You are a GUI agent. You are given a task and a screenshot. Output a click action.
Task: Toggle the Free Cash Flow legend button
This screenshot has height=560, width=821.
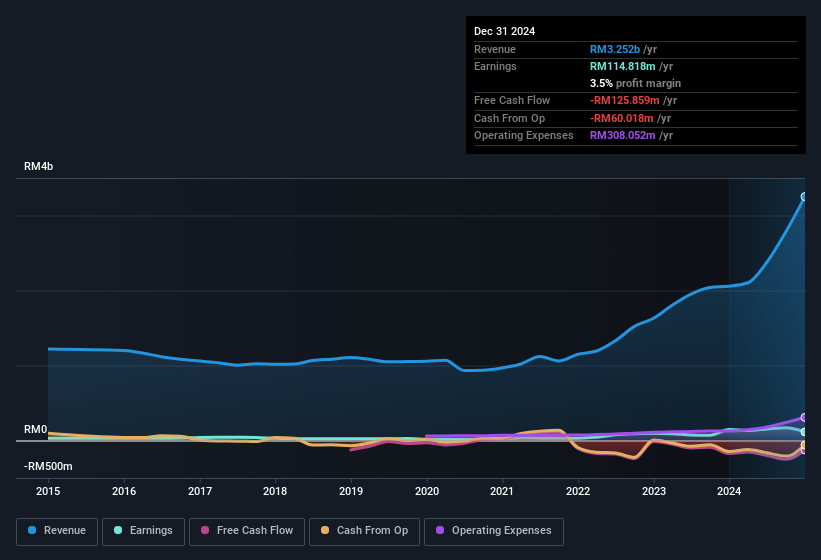(x=247, y=531)
